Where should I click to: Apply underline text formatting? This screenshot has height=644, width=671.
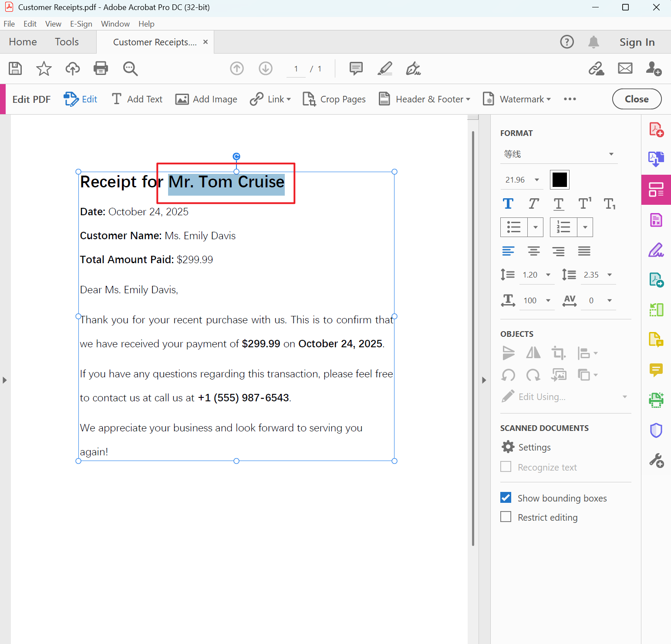[x=558, y=203]
